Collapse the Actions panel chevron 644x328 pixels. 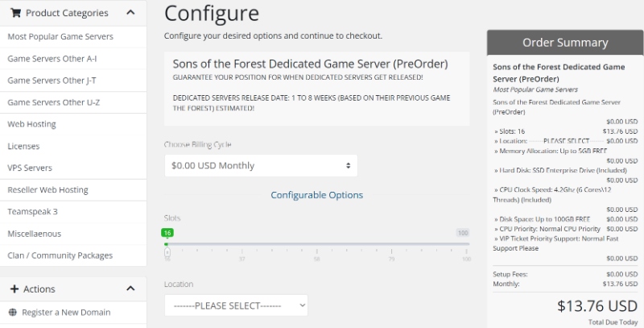coord(130,289)
